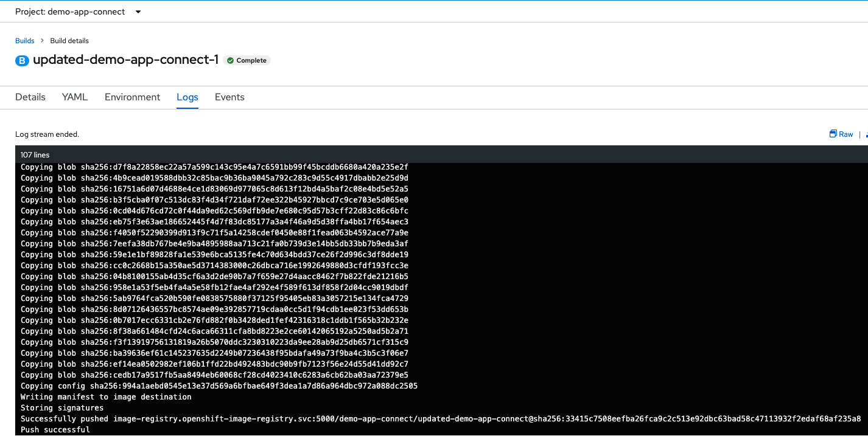The image size is (868, 436).
Task: Follow the Builds breadcrumb link
Action: point(24,41)
